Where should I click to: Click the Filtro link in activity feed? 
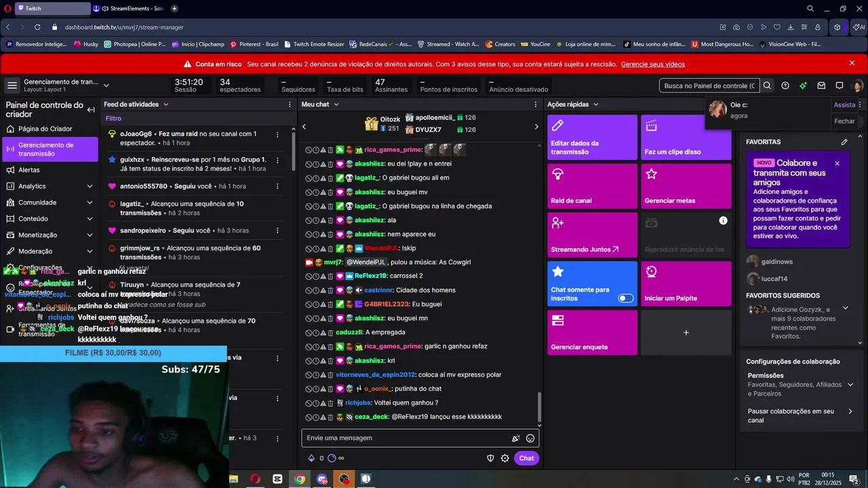coord(113,119)
